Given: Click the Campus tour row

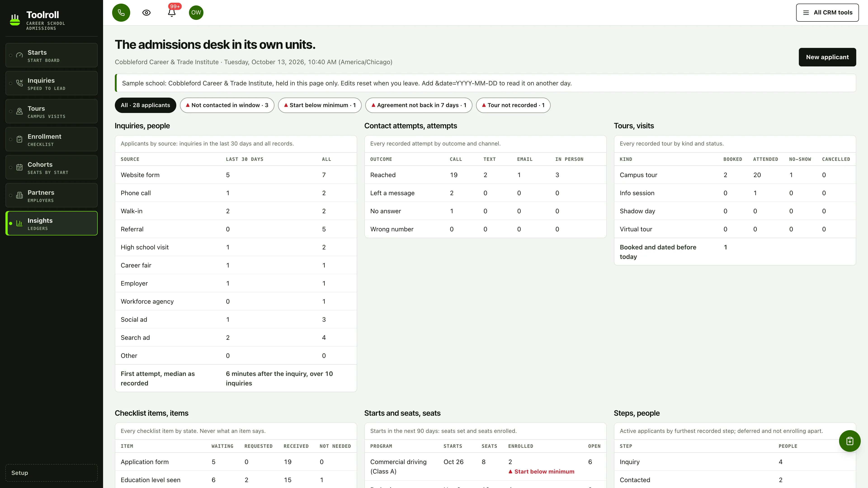Looking at the screenshot, I should click(x=735, y=175).
